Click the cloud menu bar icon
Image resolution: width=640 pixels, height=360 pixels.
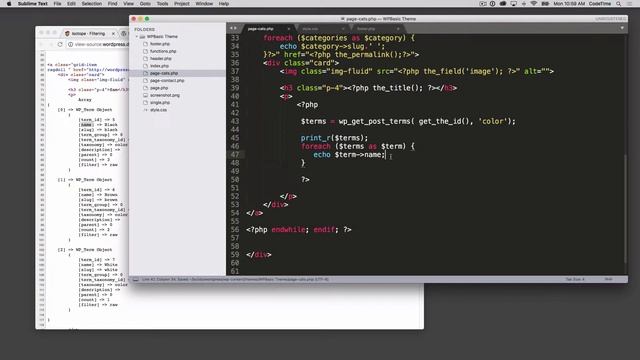click(x=503, y=4)
